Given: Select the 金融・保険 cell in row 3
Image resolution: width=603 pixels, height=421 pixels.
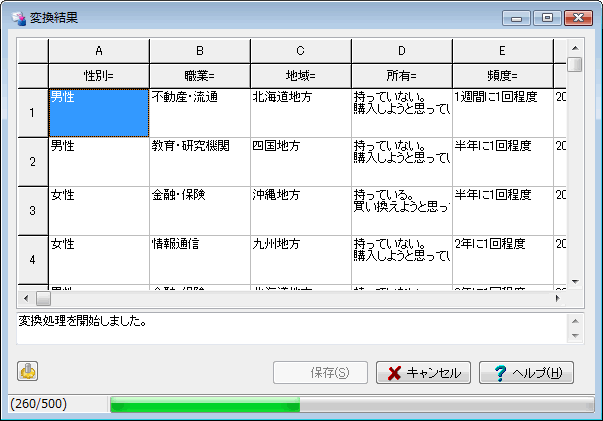Looking at the screenshot, I should (199, 210).
